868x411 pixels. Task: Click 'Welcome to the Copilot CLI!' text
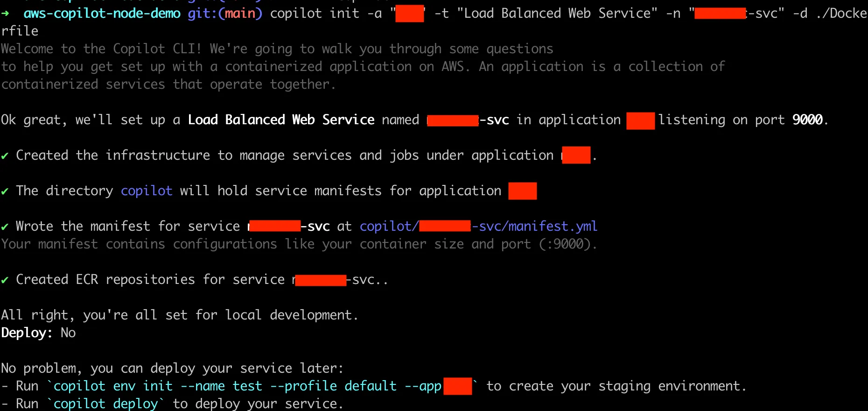102,49
